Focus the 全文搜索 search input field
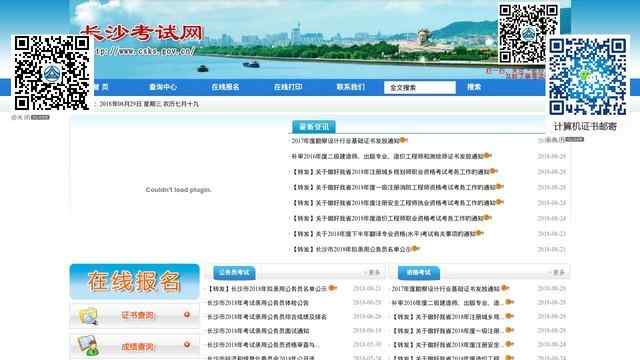640x360 pixels. point(420,87)
